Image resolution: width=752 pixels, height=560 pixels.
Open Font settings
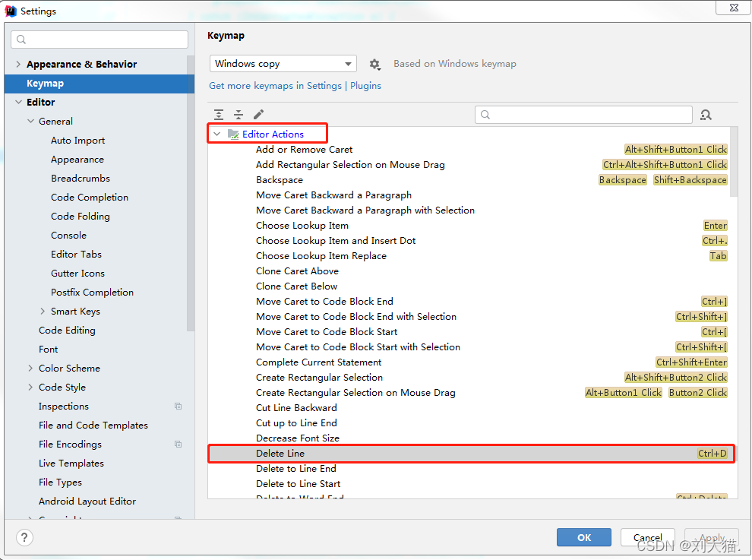[x=49, y=350]
